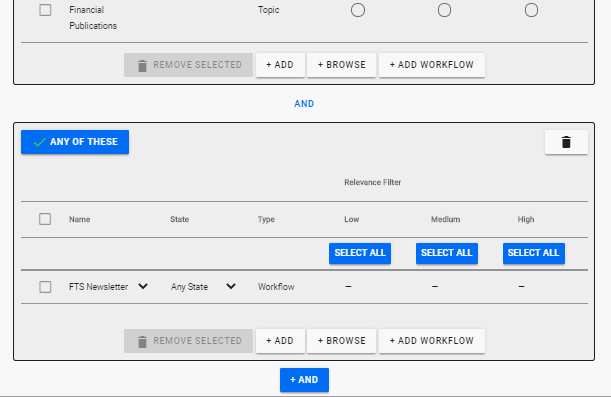Click the Name column header

point(79,219)
